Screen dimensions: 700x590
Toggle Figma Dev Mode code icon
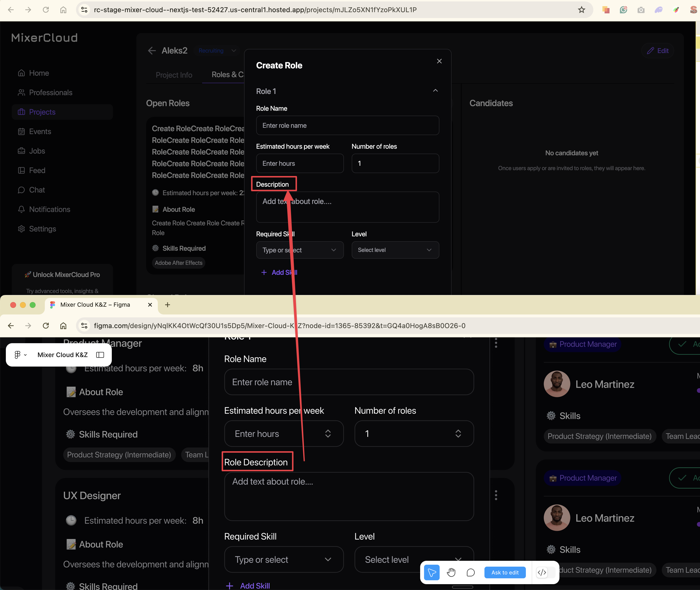pyautogui.click(x=542, y=572)
